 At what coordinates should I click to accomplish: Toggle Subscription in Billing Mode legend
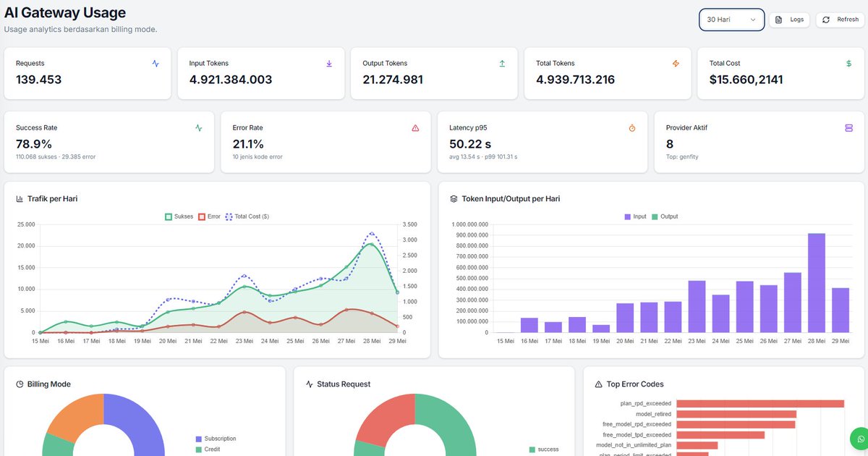216,439
